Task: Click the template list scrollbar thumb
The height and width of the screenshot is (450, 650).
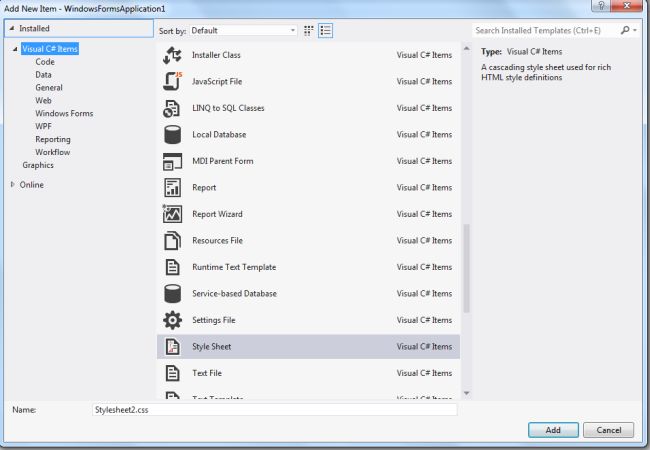Action: point(466,268)
